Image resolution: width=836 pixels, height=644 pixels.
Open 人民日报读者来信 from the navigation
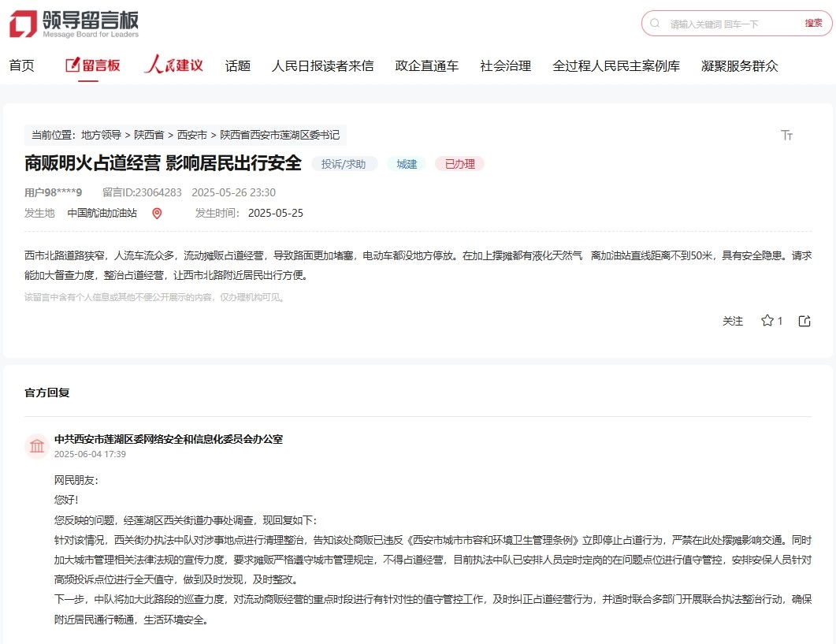tap(324, 65)
